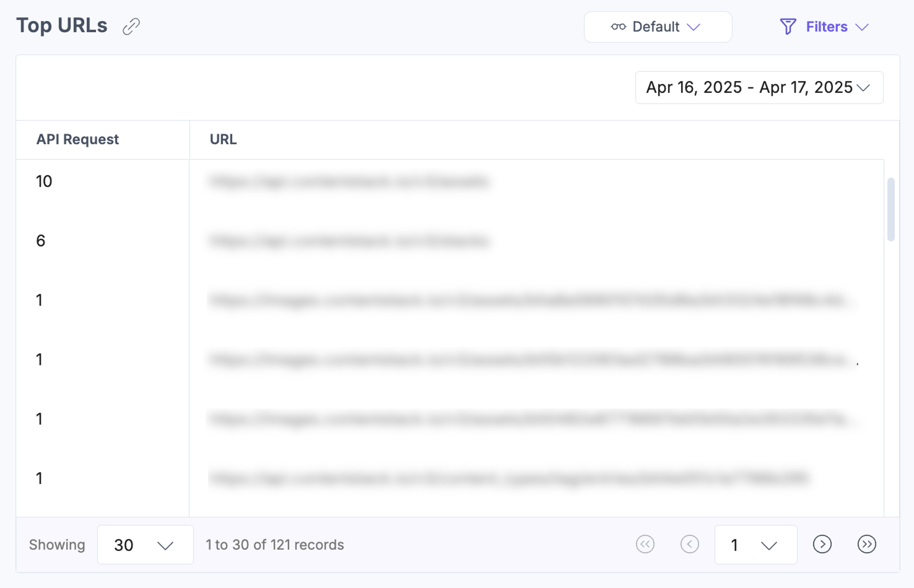Expand the Filters menu chevron
The height and width of the screenshot is (588, 914).
pos(862,27)
